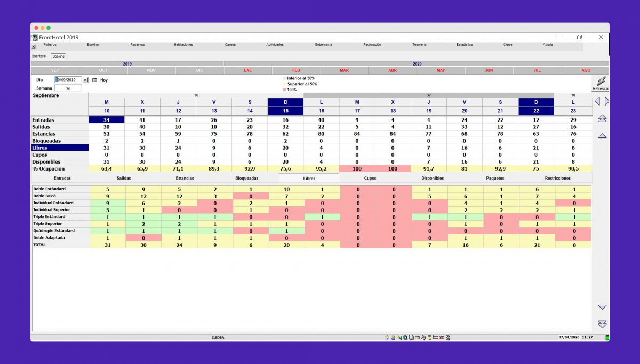Click the Día date input field
640x364 pixels.
tap(68, 80)
